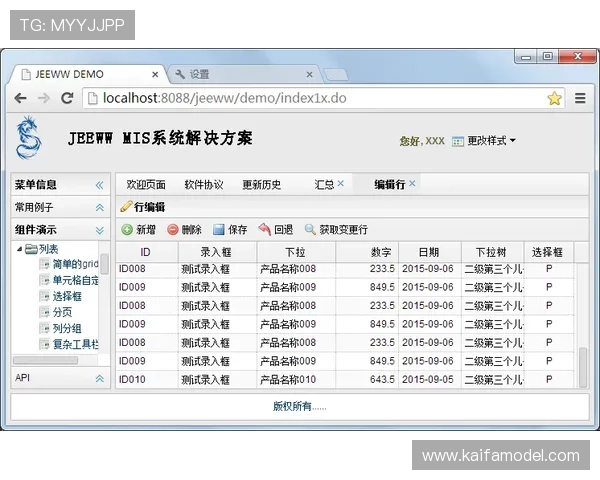The image size is (600, 480).
Task: Click the 列表 folder icon
Action: (31, 250)
